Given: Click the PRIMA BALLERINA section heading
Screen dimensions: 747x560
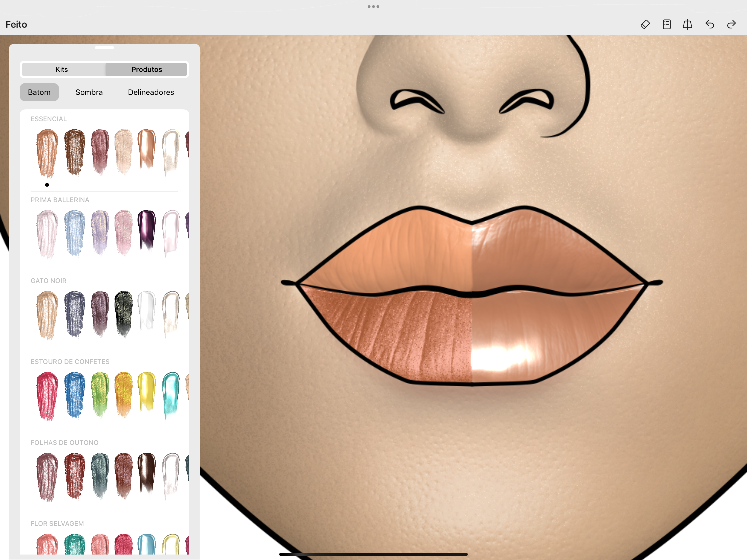Looking at the screenshot, I should click(x=60, y=200).
